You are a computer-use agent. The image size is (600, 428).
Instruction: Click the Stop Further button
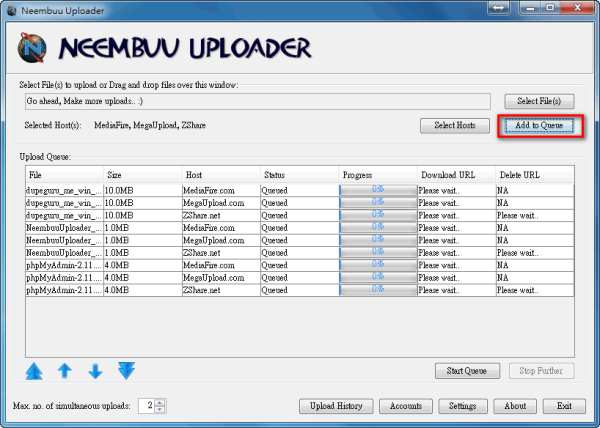click(x=541, y=371)
